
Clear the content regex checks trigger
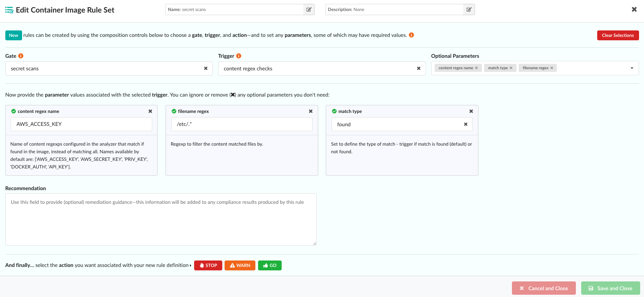click(x=419, y=68)
